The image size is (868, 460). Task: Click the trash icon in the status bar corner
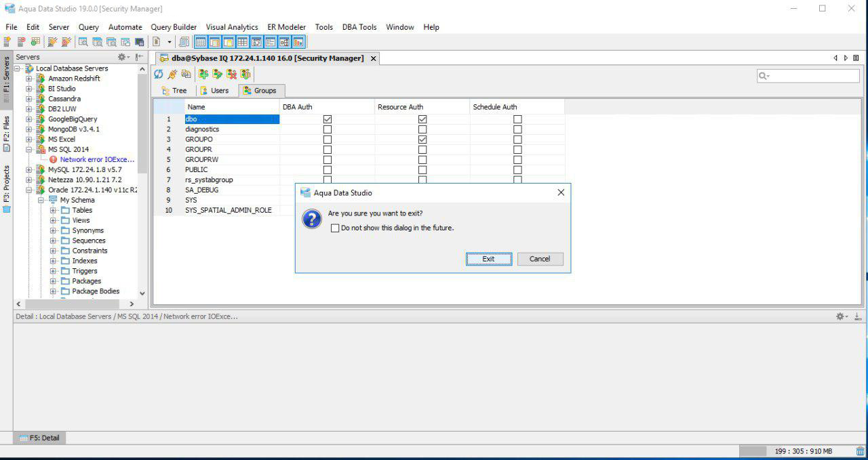[860, 451]
